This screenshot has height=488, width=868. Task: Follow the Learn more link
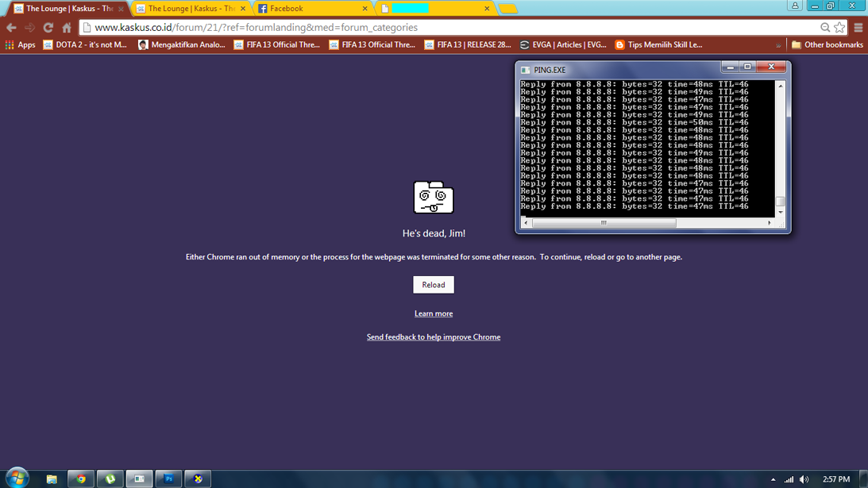click(x=434, y=313)
